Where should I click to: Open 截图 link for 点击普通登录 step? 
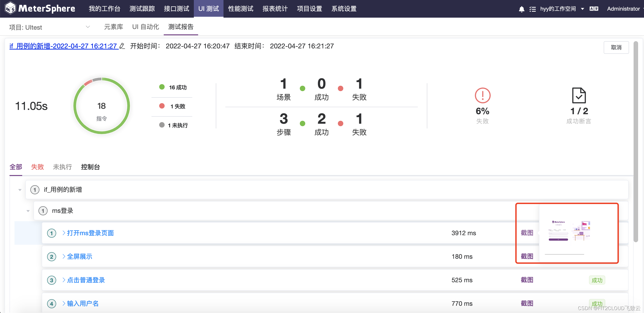[527, 280]
